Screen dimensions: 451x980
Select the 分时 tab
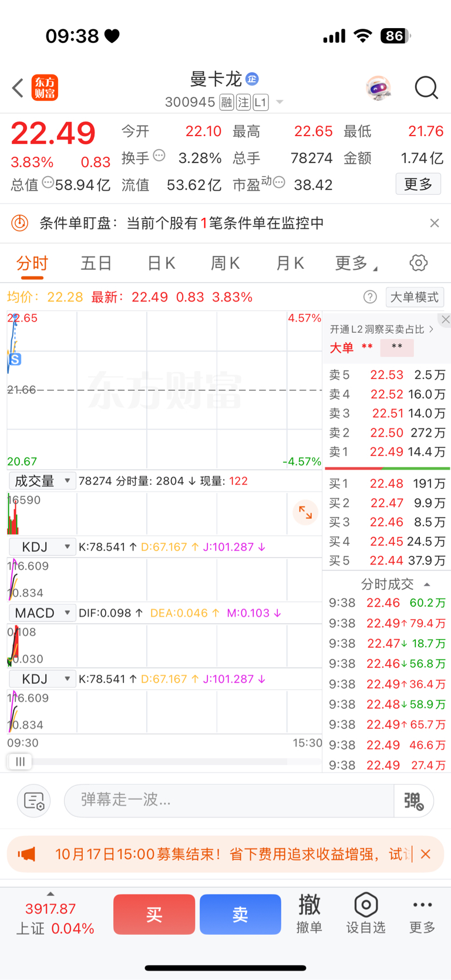point(32,263)
